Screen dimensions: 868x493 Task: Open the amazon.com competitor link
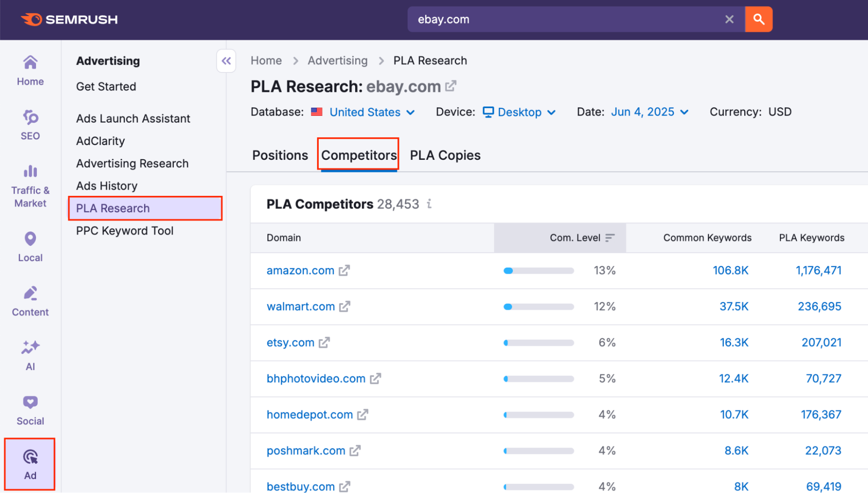pyautogui.click(x=300, y=271)
